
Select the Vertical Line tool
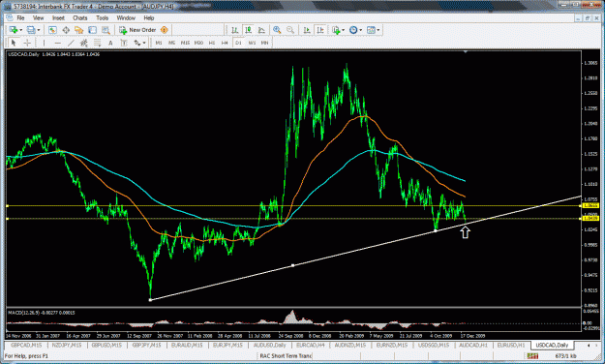point(44,43)
